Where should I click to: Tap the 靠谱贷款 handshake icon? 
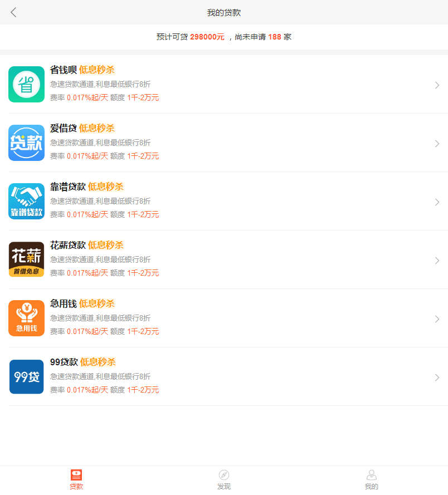tap(26, 201)
